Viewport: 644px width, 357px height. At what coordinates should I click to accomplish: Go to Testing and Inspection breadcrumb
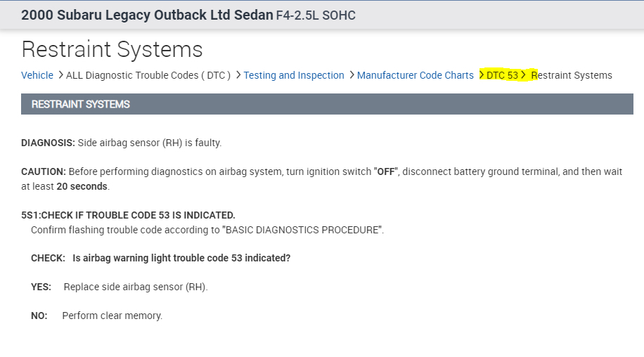point(294,75)
